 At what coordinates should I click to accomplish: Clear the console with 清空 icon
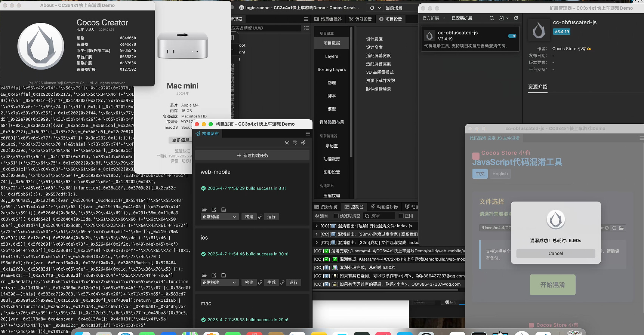tap(321, 216)
